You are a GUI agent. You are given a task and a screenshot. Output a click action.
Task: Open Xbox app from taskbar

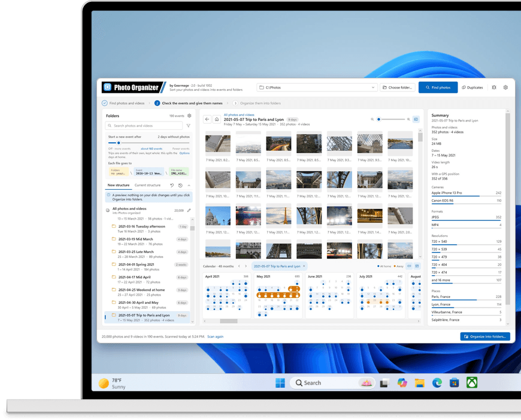pyautogui.click(x=472, y=382)
